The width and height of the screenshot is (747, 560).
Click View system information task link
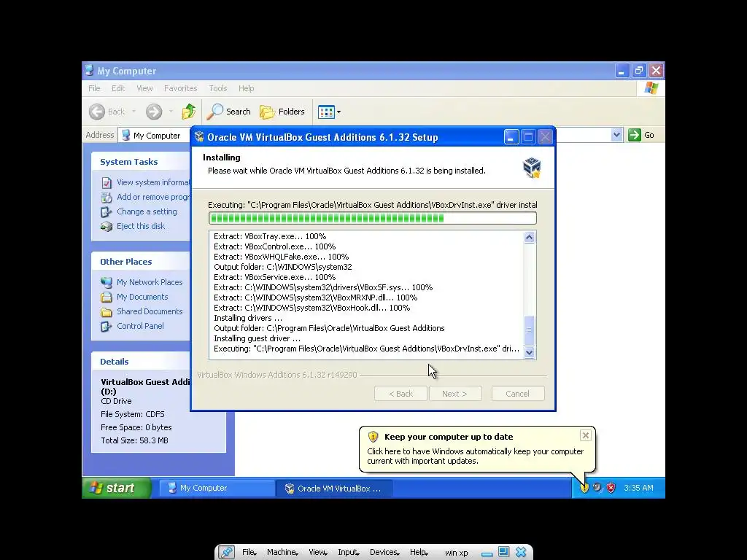coord(153,182)
